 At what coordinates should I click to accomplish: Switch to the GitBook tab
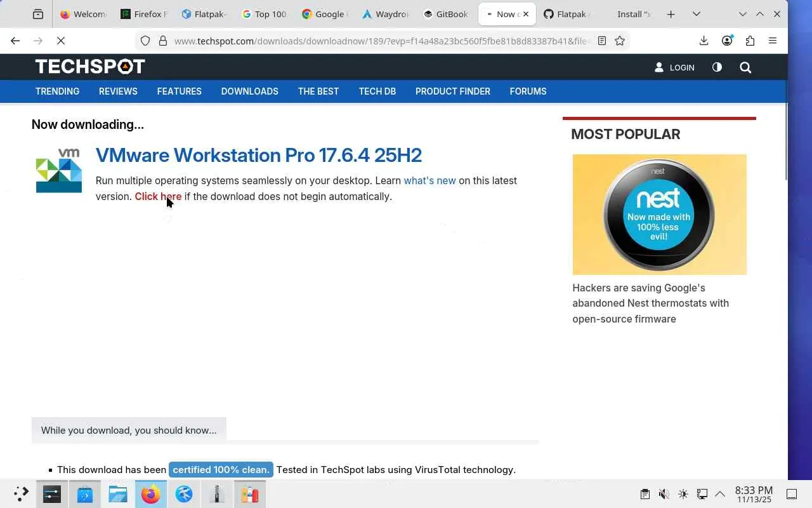coord(447,14)
